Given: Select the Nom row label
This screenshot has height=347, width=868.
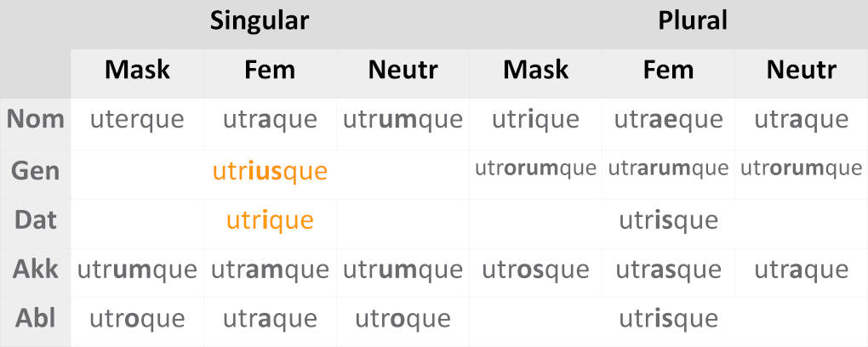Looking at the screenshot, I should (x=36, y=119).
